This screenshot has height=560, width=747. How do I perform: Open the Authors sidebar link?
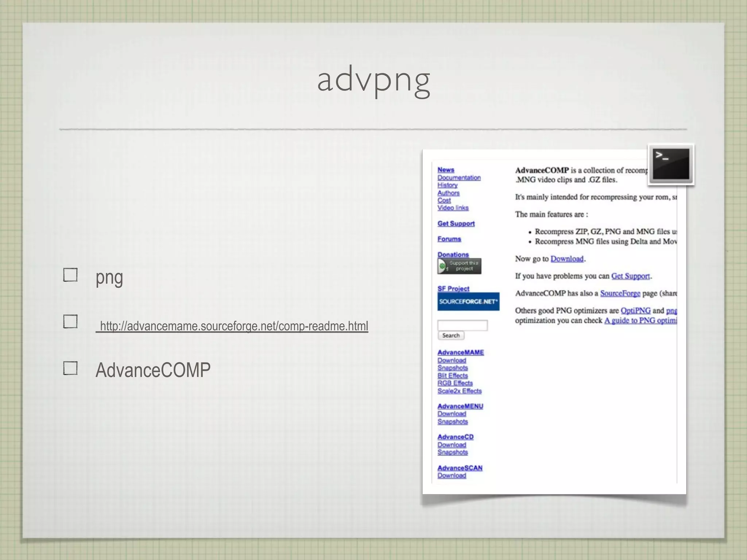(x=448, y=193)
